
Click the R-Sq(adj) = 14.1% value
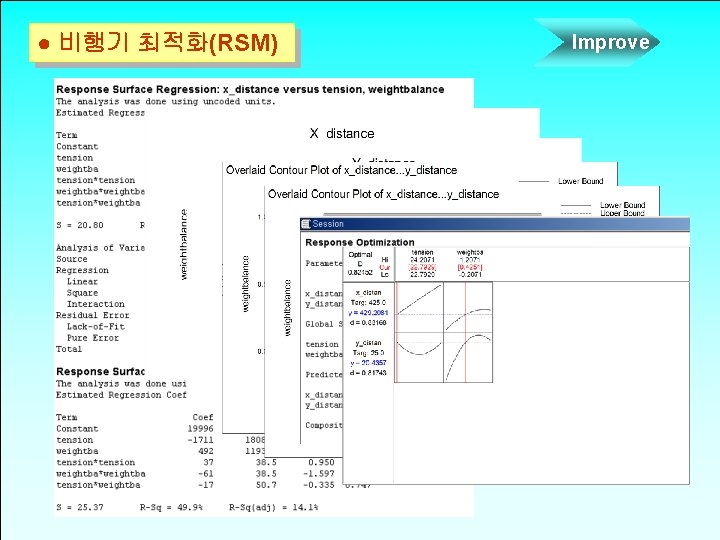click(274, 507)
